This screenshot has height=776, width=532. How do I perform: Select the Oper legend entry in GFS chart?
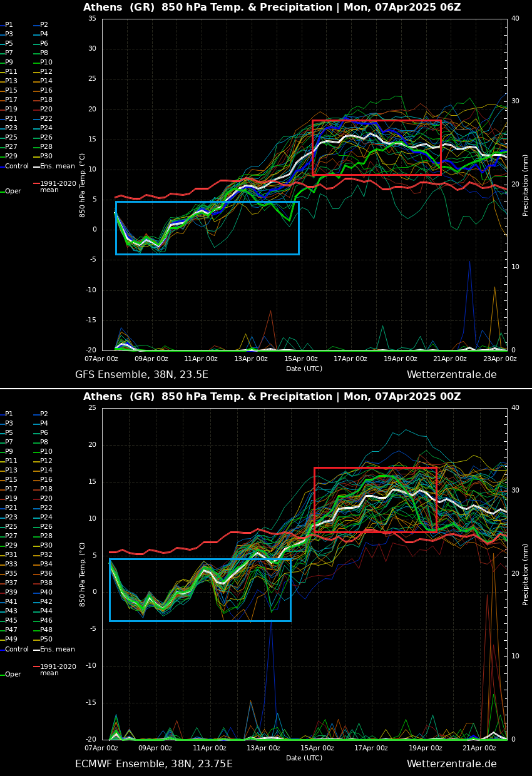point(13,191)
